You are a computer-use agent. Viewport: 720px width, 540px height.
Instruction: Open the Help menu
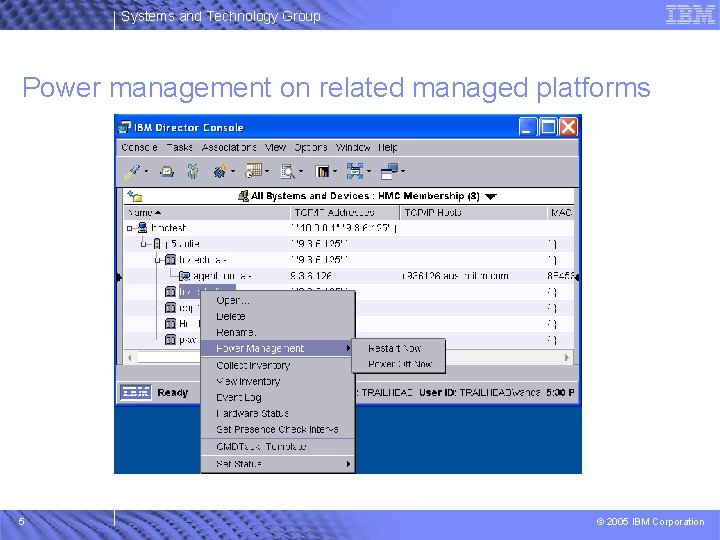(x=388, y=147)
